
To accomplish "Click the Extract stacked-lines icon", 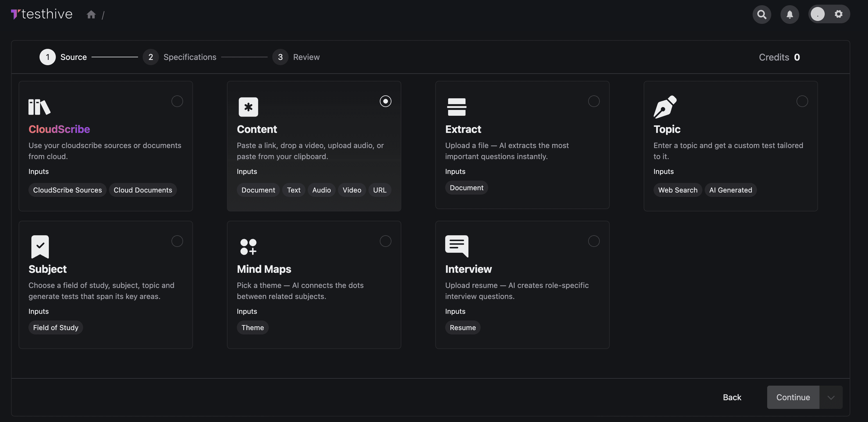I will point(456,107).
